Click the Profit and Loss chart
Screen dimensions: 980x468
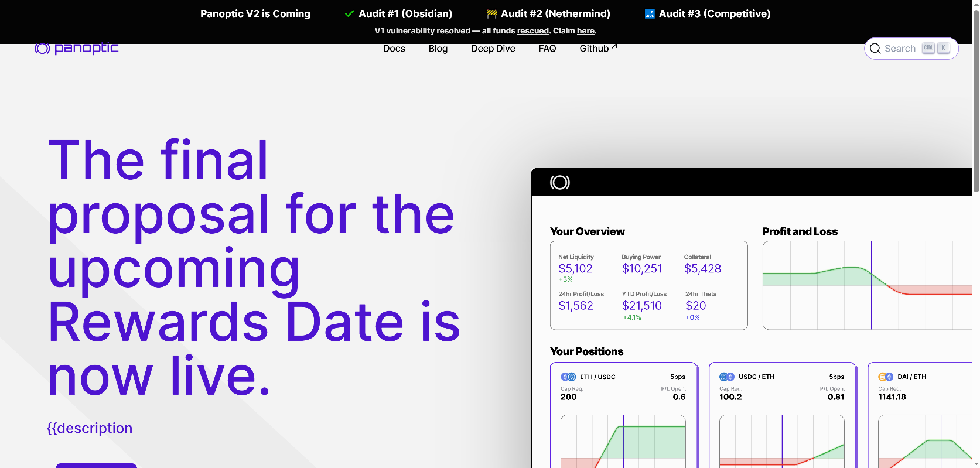867,285
